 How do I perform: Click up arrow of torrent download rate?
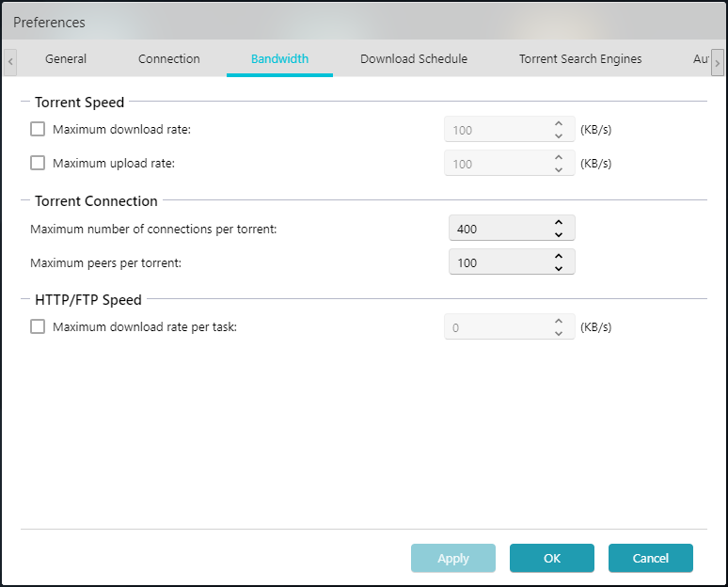[559, 123]
